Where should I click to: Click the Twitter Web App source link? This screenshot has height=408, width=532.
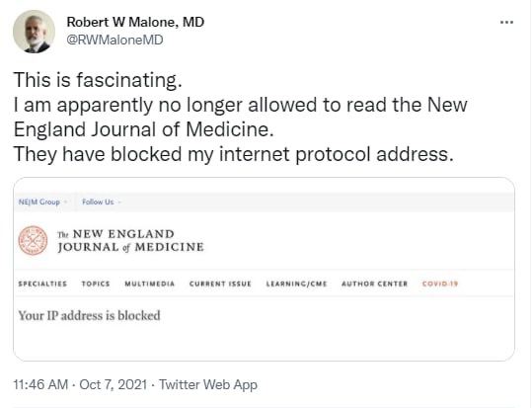point(208,385)
